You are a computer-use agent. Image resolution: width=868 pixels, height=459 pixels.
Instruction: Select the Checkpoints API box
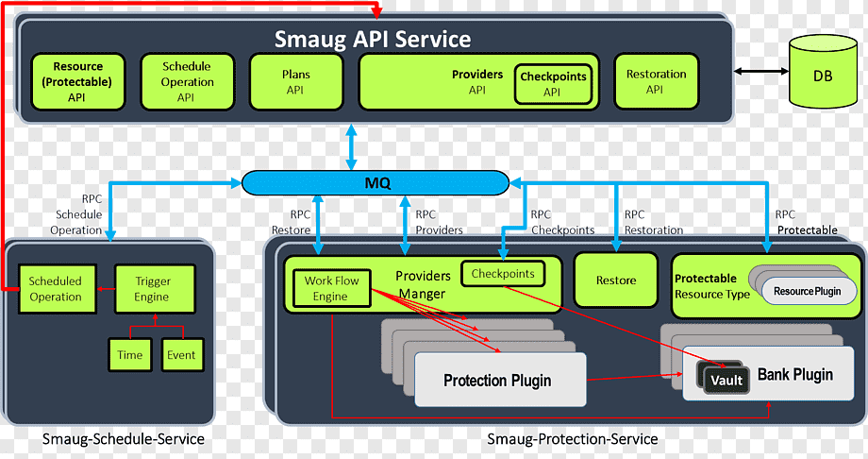(553, 84)
